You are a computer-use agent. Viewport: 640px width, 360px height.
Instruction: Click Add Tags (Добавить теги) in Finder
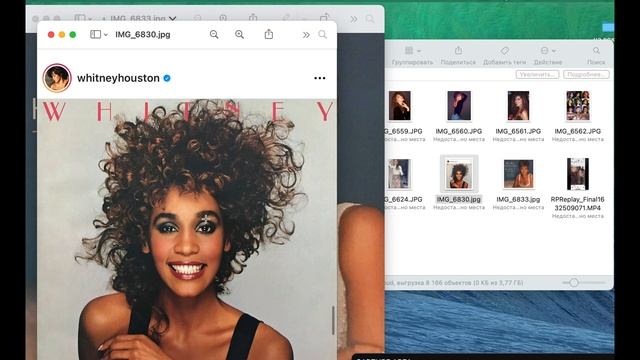[x=505, y=51]
